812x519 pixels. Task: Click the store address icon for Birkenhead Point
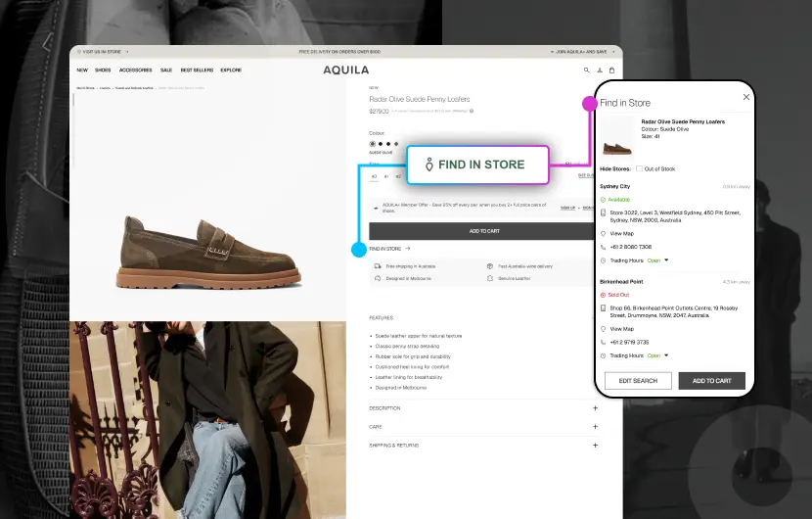click(x=603, y=308)
